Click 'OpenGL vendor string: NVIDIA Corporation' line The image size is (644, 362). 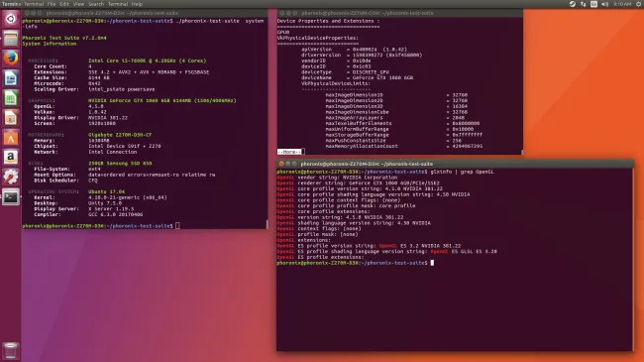[337, 178]
